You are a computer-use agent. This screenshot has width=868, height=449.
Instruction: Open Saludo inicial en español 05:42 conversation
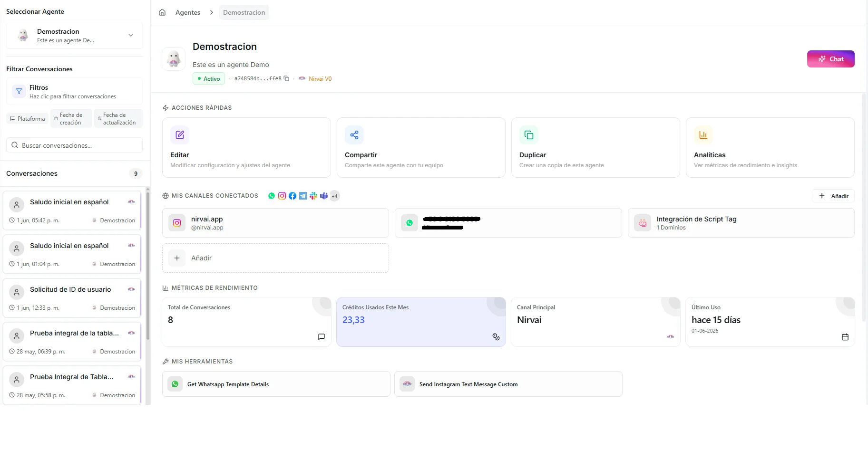(x=72, y=210)
